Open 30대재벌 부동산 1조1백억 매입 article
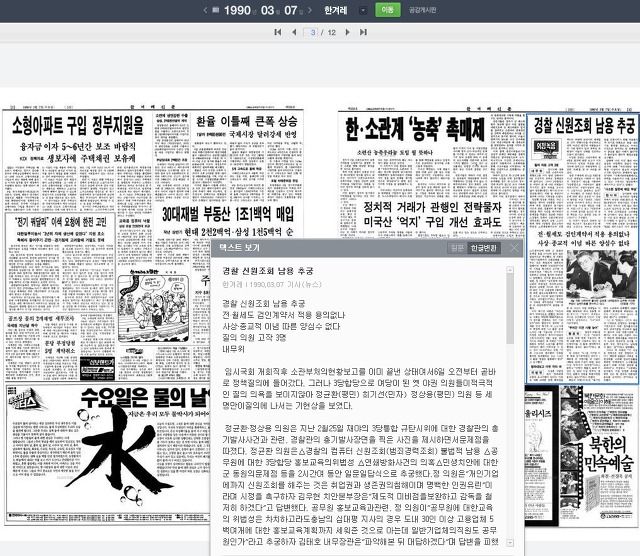 tap(228, 214)
